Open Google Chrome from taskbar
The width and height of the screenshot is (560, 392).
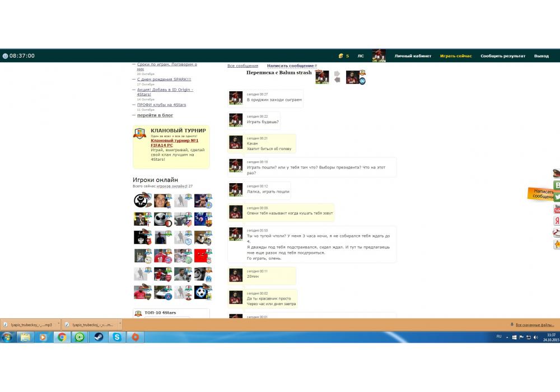62,337
